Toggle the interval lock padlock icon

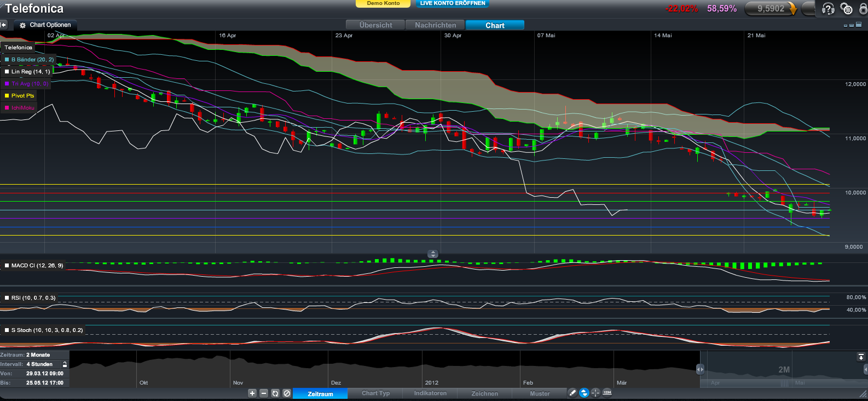(x=65, y=364)
